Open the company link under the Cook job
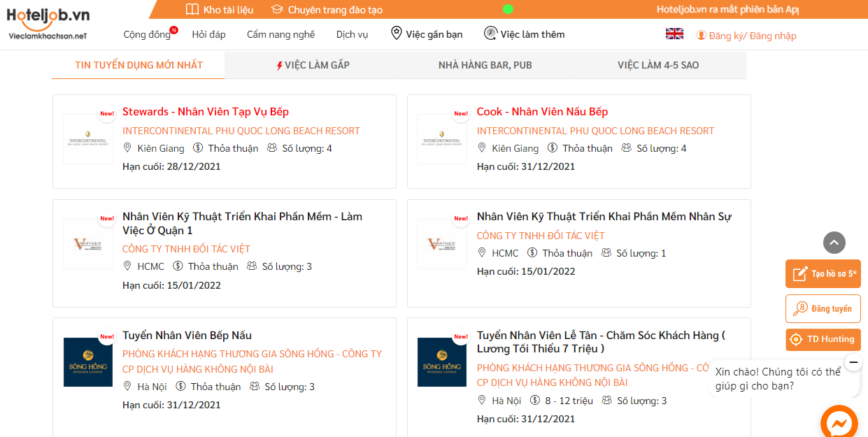Image resolution: width=868 pixels, height=437 pixels. [596, 131]
